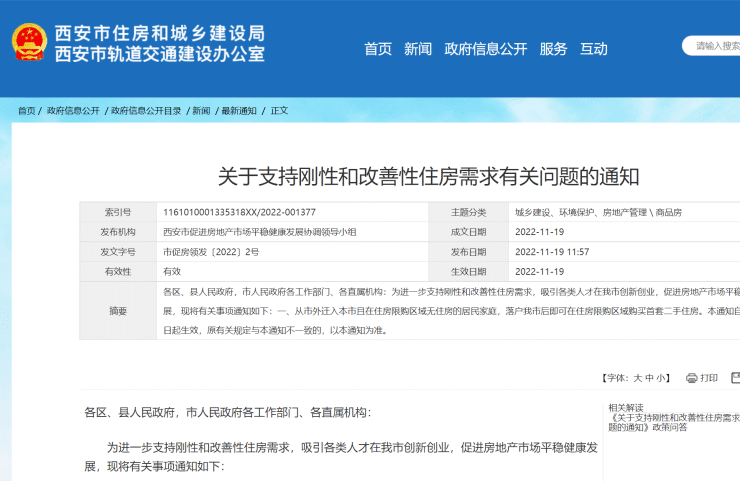Click the printer icon beside 打印
This screenshot has width=740, height=481.
tap(691, 378)
